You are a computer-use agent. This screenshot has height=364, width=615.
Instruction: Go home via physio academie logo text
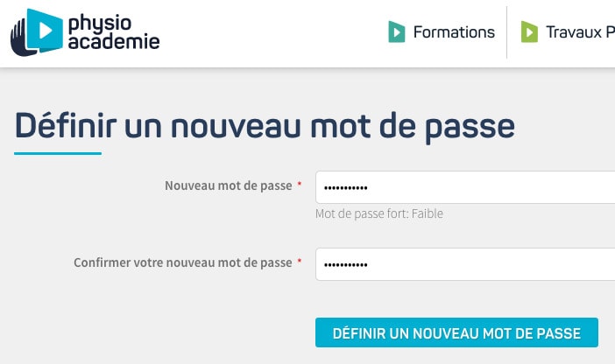(x=114, y=32)
